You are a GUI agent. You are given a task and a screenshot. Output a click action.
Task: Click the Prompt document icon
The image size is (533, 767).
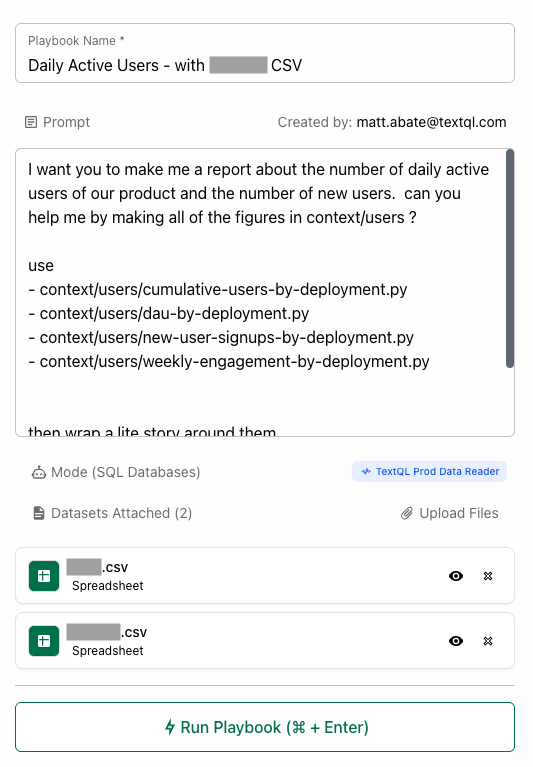pyautogui.click(x=31, y=122)
